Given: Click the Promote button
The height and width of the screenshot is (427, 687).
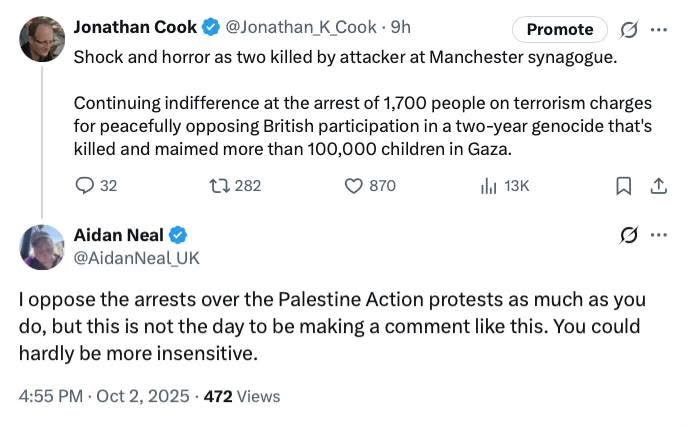Looking at the screenshot, I should click(559, 30).
